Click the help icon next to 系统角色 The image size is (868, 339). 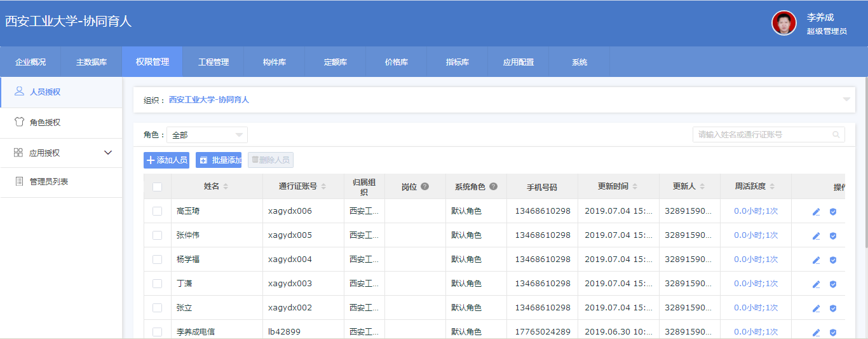pyautogui.click(x=493, y=186)
